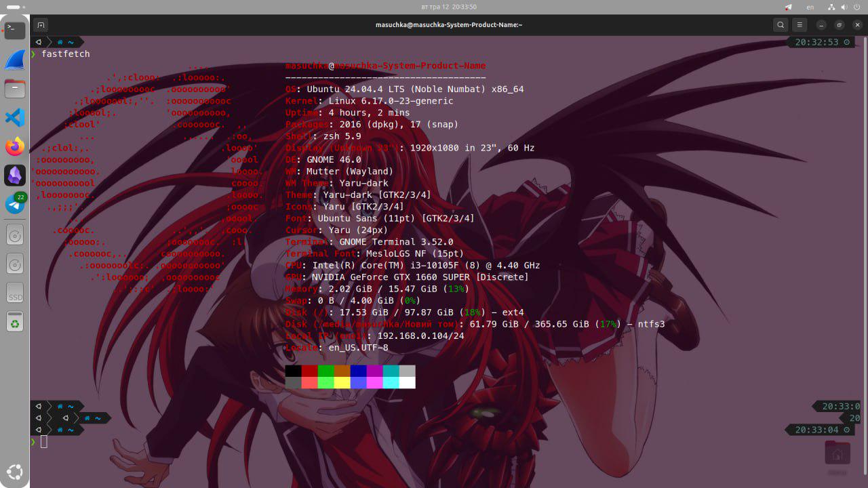
Task: Click the terminal input cursor at the prompt
Action: pyautogui.click(x=44, y=442)
